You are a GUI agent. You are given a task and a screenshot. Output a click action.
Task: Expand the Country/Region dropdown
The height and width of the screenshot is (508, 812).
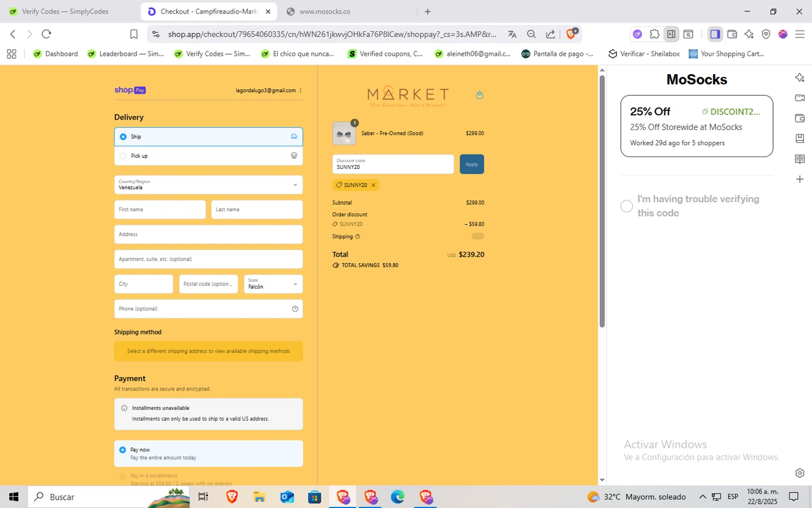click(x=208, y=185)
